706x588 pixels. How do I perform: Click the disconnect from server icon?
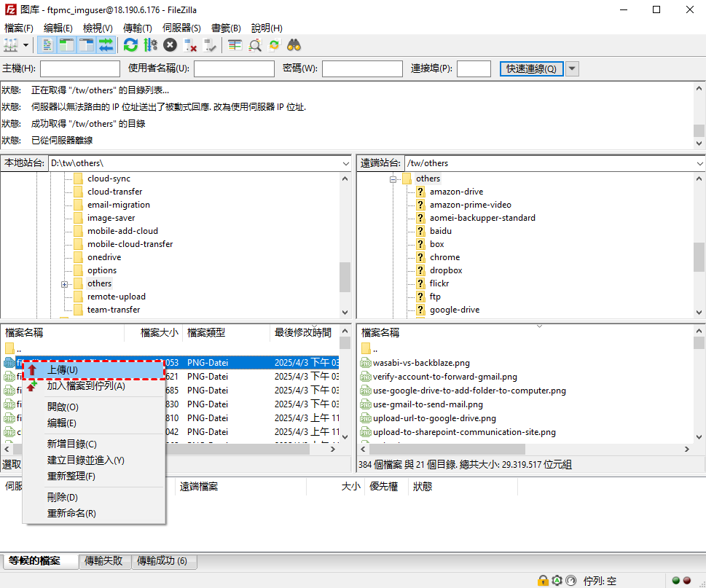click(x=191, y=45)
